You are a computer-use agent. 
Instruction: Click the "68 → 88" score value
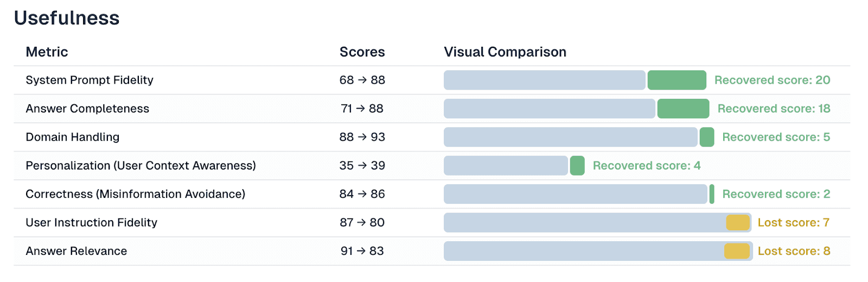coord(362,80)
